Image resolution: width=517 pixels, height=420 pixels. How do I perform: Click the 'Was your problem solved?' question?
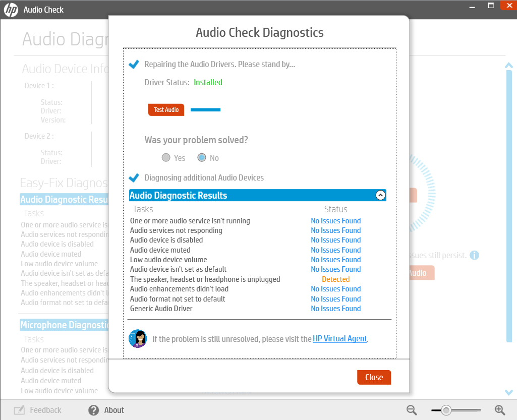(196, 140)
